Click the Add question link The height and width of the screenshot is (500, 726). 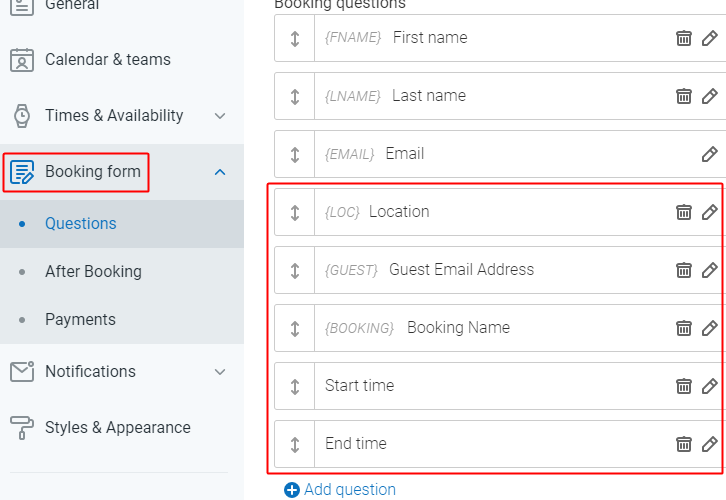point(340,489)
